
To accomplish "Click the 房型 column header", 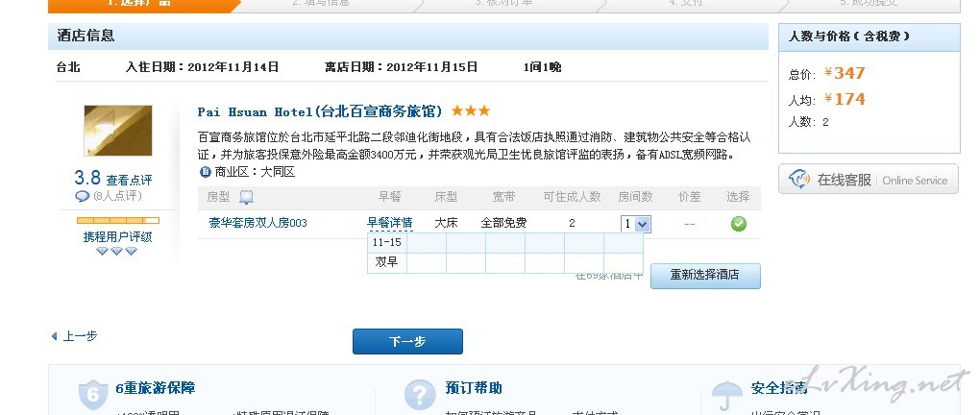I will pos(218,197).
